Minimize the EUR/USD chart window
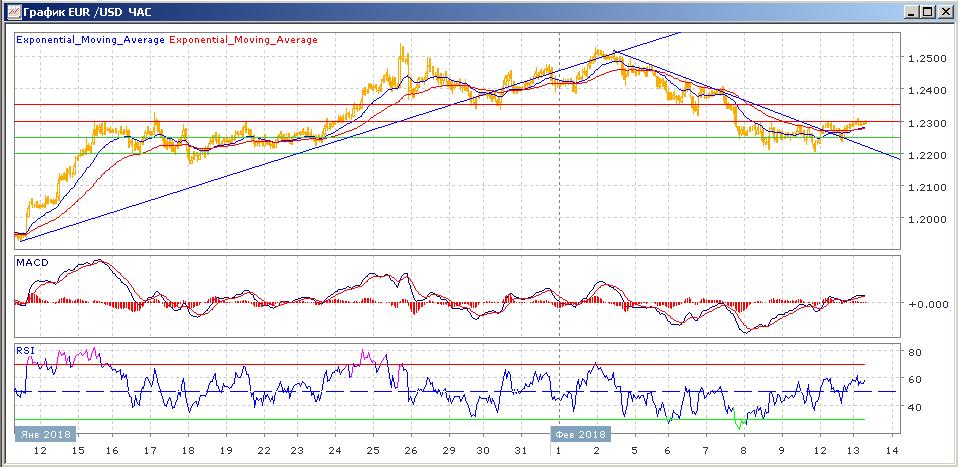This screenshot has width=958, height=467. 911,11
